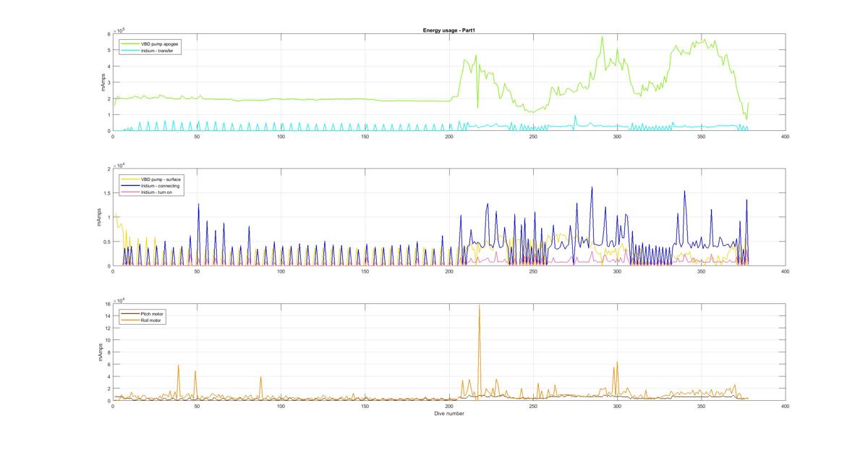Click the ×10^5 exponent above the top plot
This screenshot has width=868, height=450.
pos(118,30)
